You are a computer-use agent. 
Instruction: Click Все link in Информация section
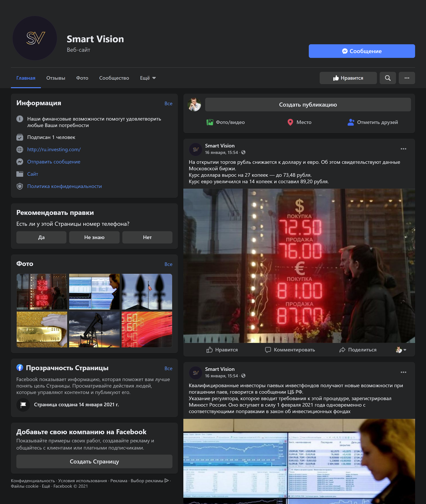[168, 103]
